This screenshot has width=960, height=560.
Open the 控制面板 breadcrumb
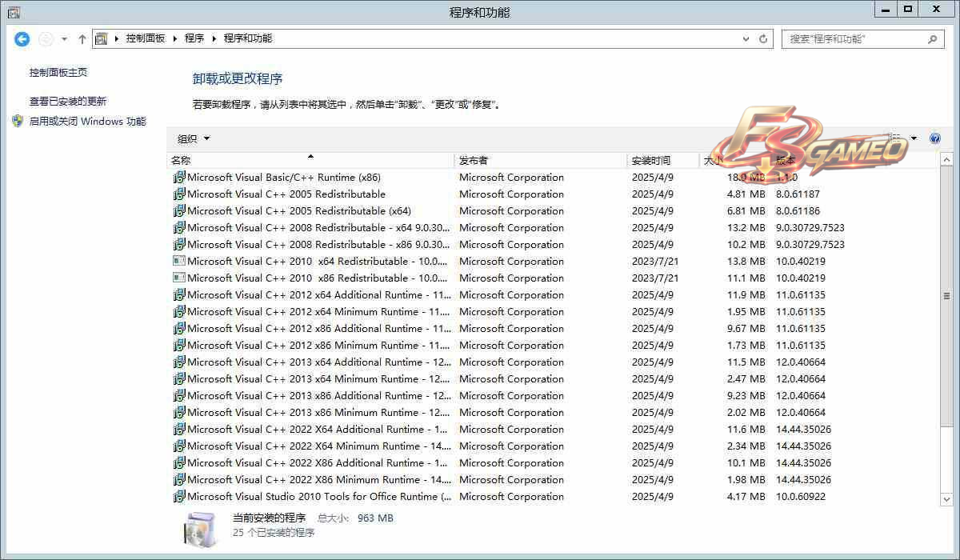(x=146, y=38)
